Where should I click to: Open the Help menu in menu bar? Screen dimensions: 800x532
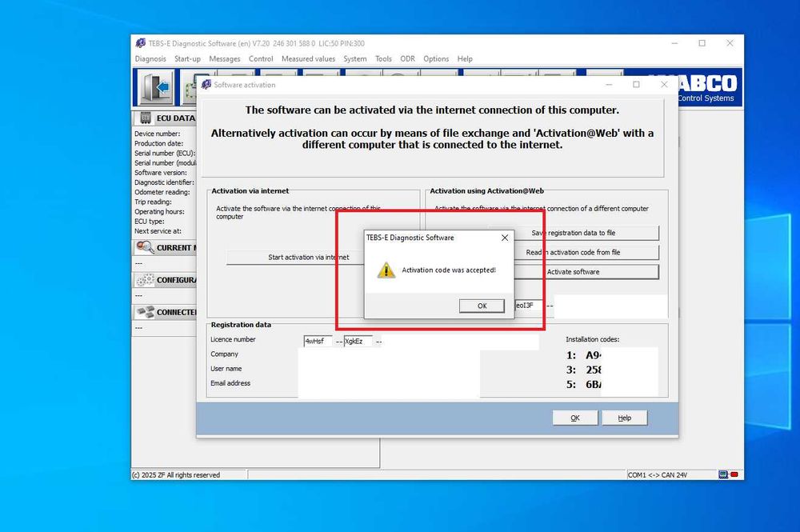point(464,58)
